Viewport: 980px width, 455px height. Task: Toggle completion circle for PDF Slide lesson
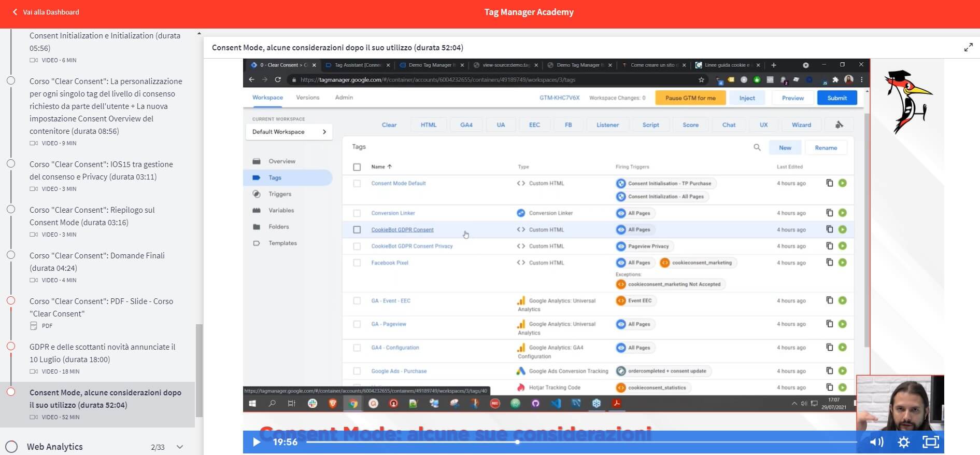pos(10,300)
